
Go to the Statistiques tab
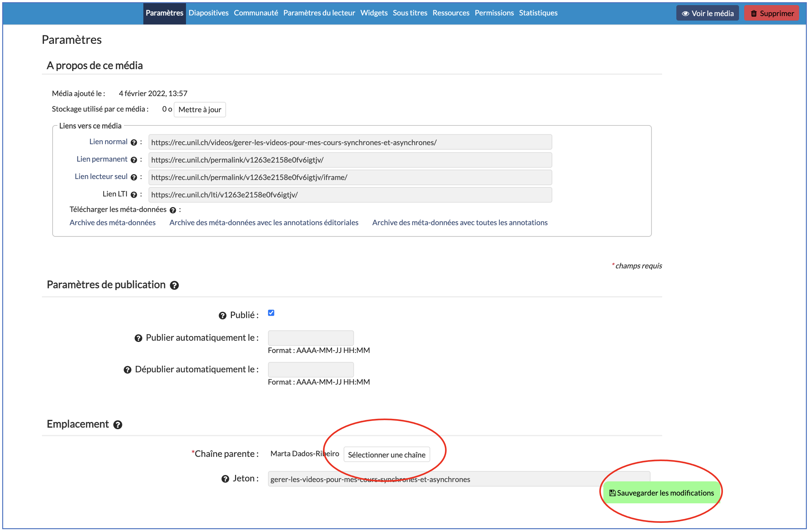coord(538,13)
